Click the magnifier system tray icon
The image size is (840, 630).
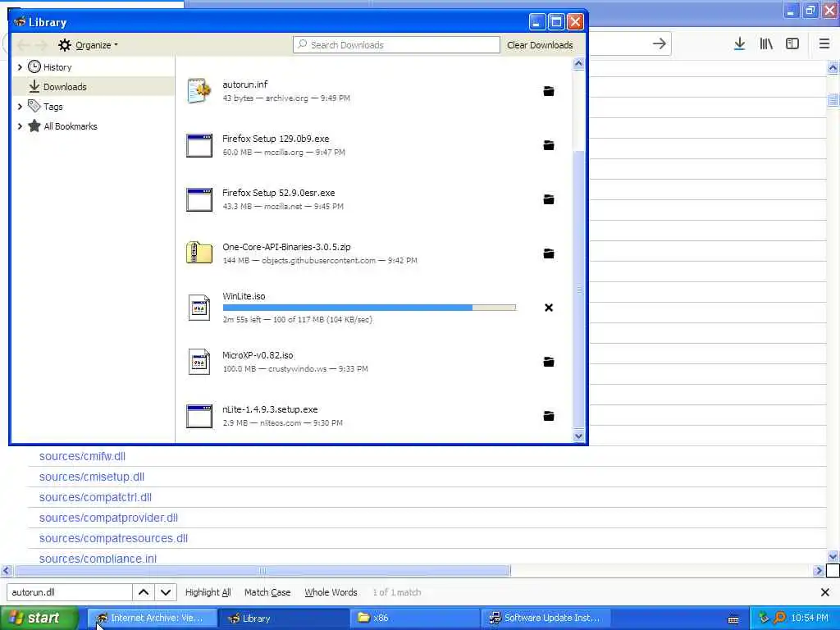[779, 618]
